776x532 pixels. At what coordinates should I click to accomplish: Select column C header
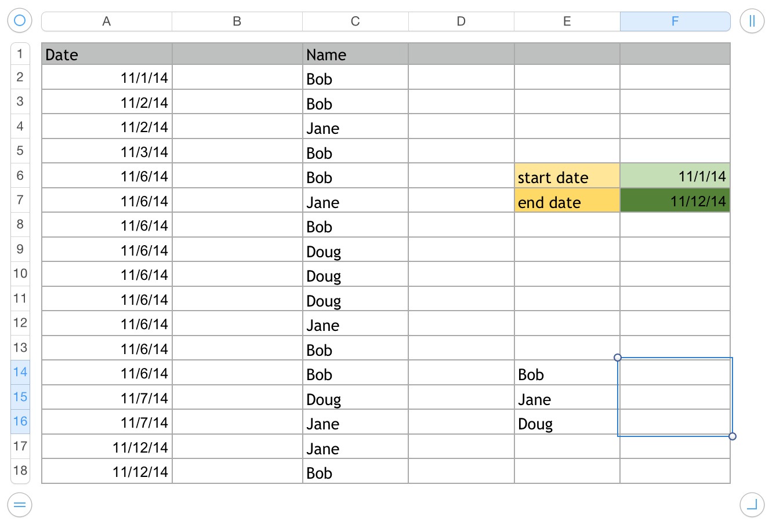[x=355, y=21]
